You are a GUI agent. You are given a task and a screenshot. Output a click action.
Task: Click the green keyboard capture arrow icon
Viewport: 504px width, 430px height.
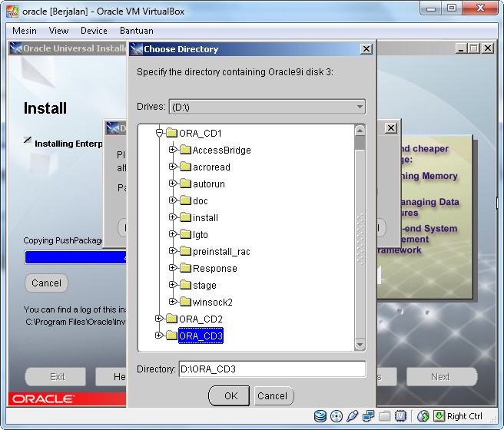click(x=439, y=416)
